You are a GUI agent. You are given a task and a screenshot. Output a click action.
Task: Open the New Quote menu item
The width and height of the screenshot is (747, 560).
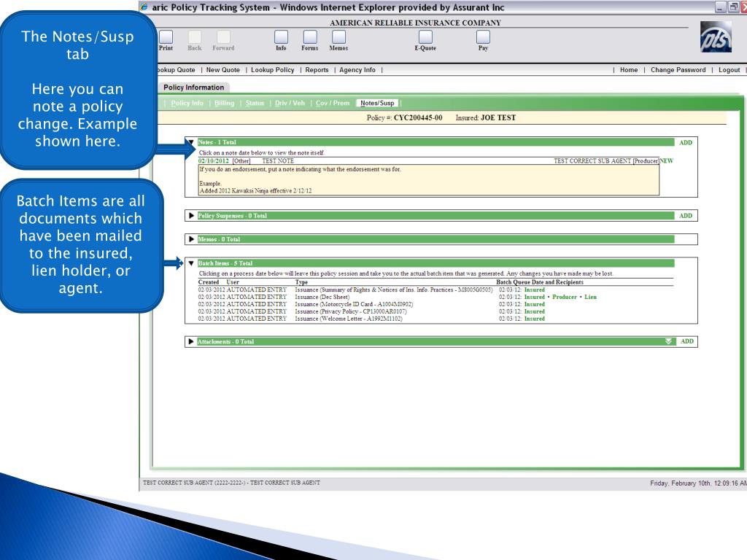[223, 70]
